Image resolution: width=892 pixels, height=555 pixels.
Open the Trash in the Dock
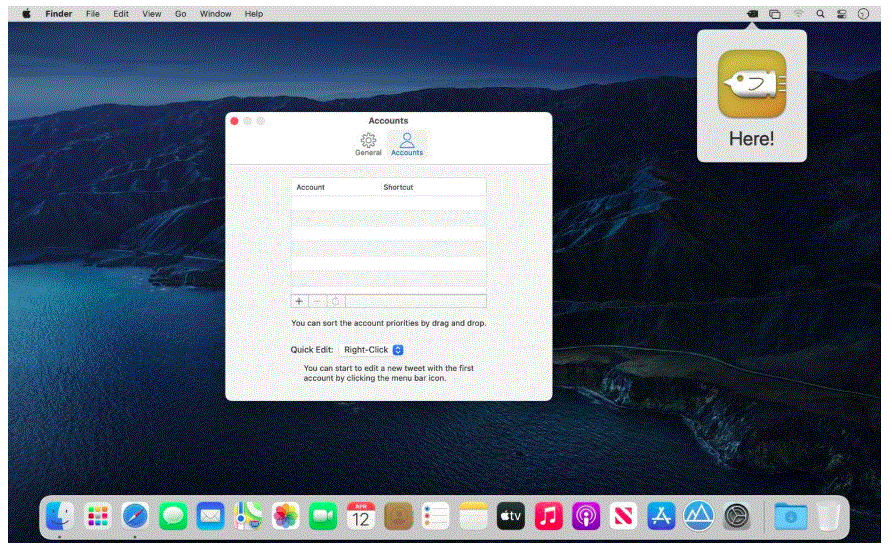click(828, 517)
